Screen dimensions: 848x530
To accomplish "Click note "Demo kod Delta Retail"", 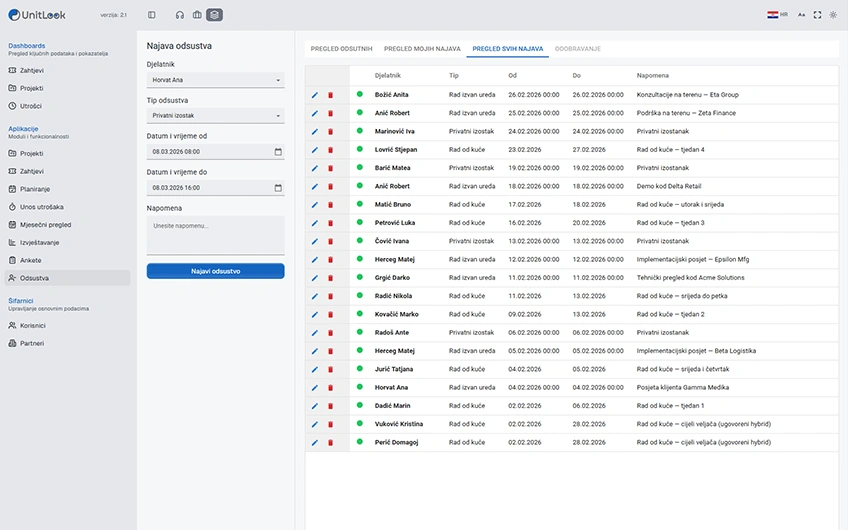I will coord(669,187).
